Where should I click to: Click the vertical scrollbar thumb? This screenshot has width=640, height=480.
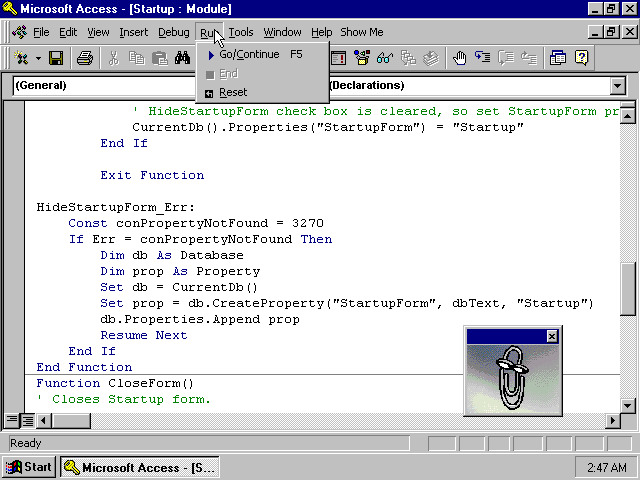pyautogui.click(x=628, y=289)
